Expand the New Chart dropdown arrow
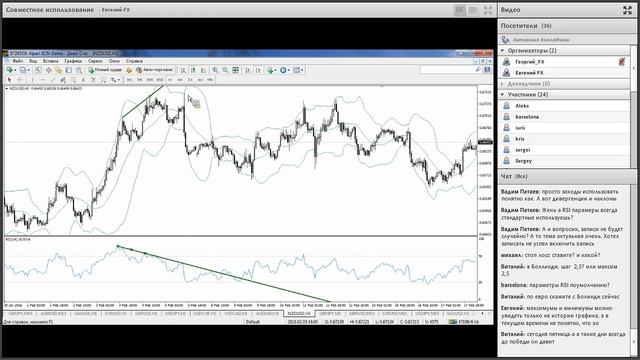The width and height of the screenshot is (640, 360). (15, 70)
